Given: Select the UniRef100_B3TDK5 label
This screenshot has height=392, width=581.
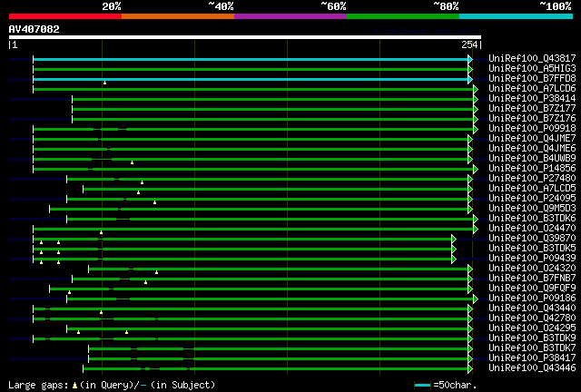Looking at the screenshot, I should tap(532, 249).
